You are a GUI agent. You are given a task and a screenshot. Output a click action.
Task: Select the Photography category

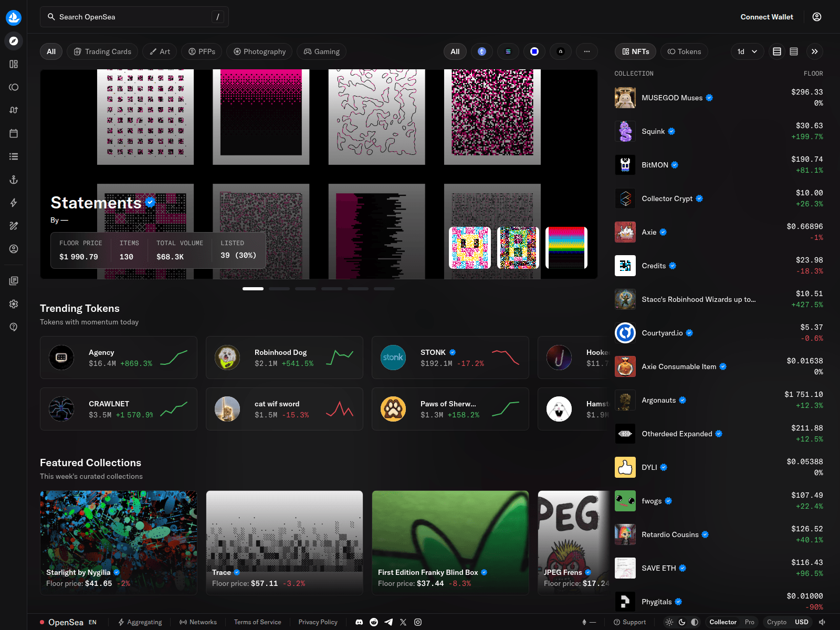[260, 51]
